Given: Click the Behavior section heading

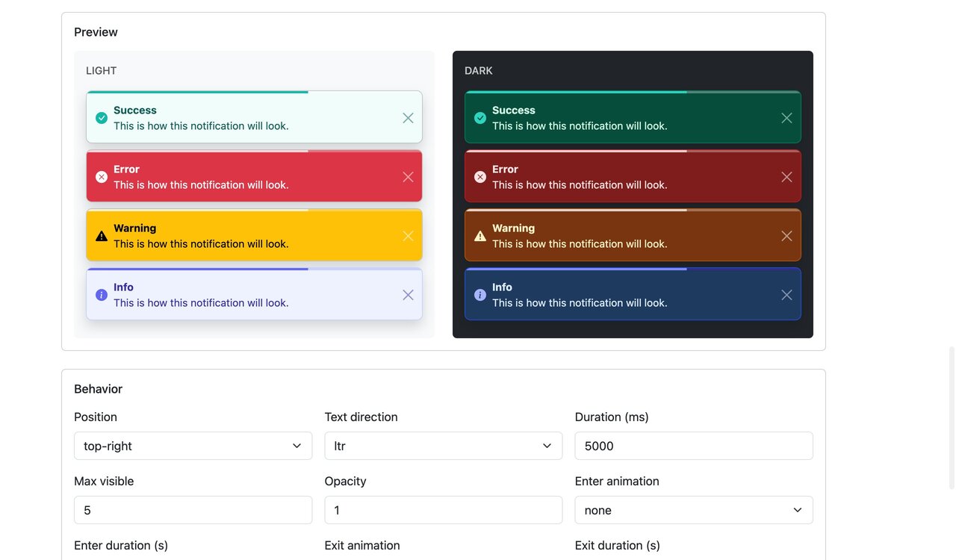Looking at the screenshot, I should click(x=98, y=389).
